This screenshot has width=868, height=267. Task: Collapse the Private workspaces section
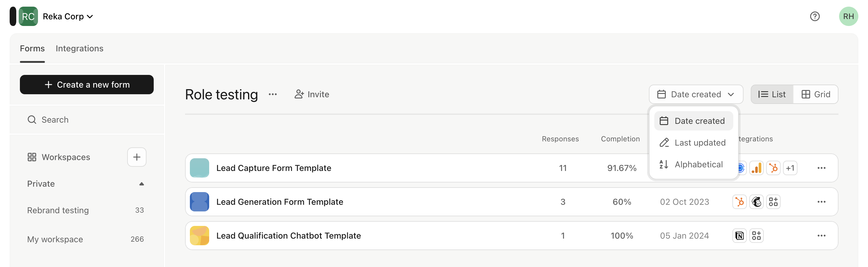click(x=142, y=184)
